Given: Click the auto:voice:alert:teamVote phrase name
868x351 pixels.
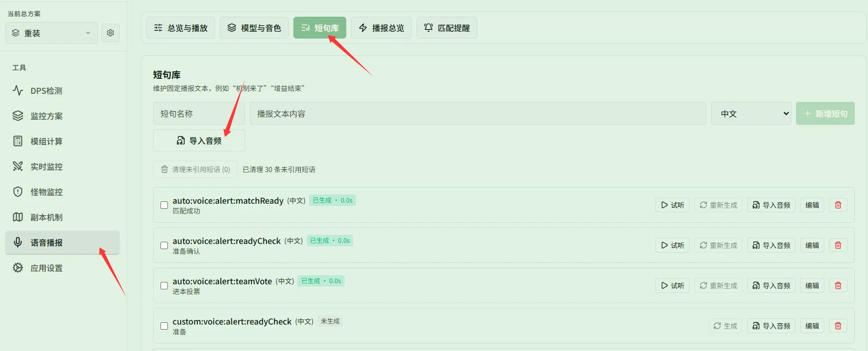Looking at the screenshot, I should [x=222, y=281].
